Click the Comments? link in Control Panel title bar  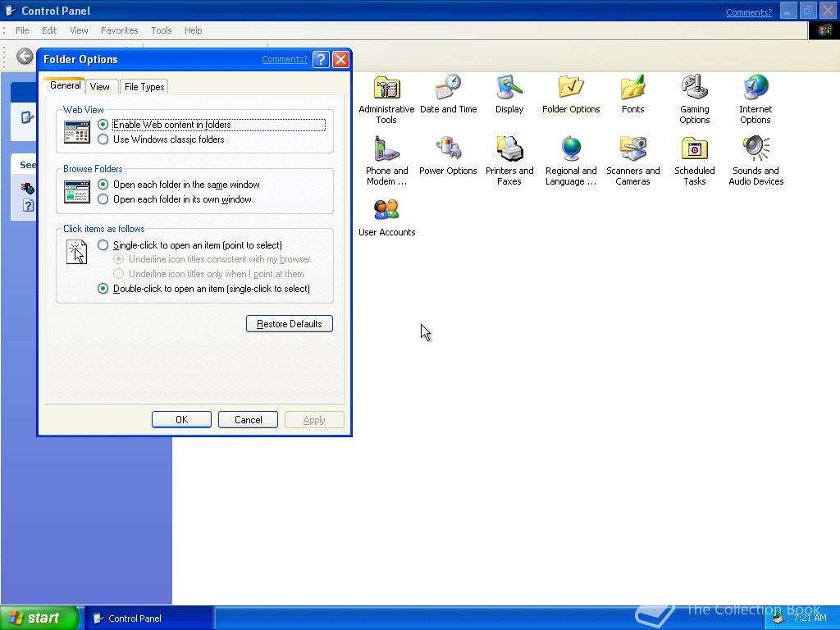point(749,12)
